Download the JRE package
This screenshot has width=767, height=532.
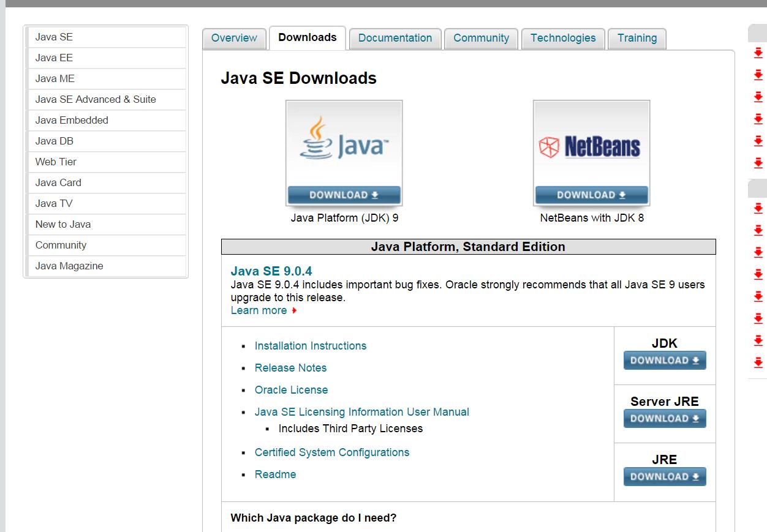pyautogui.click(x=665, y=477)
